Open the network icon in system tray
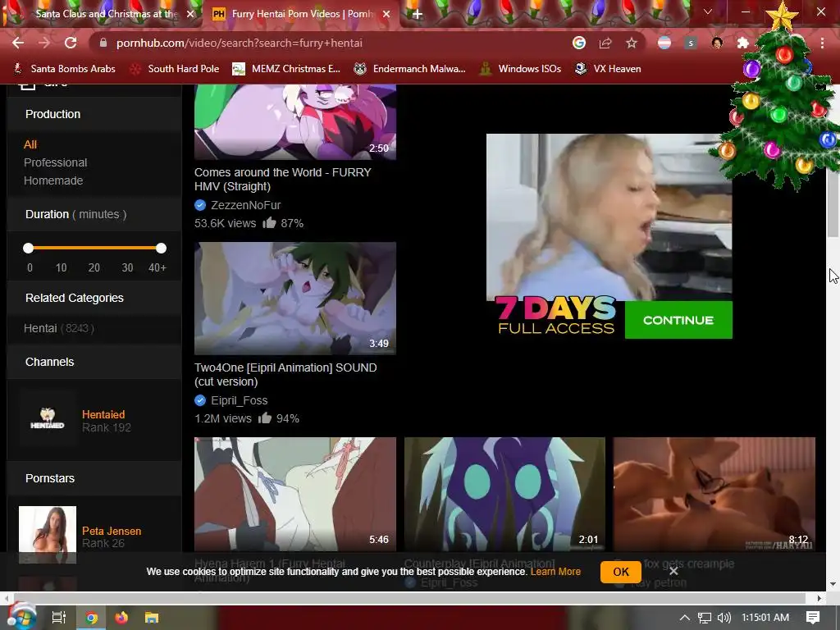Screen dimensions: 840x630 (705, 618)
